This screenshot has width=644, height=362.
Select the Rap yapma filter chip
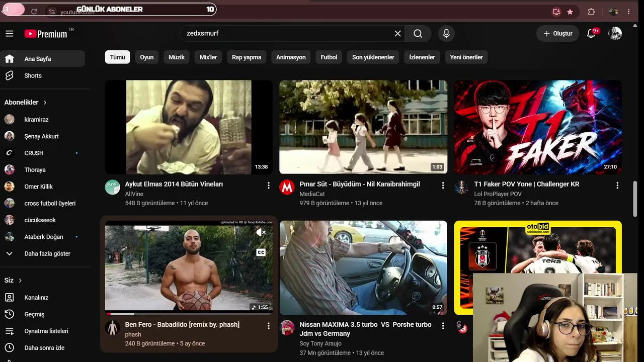coord(247,57)
